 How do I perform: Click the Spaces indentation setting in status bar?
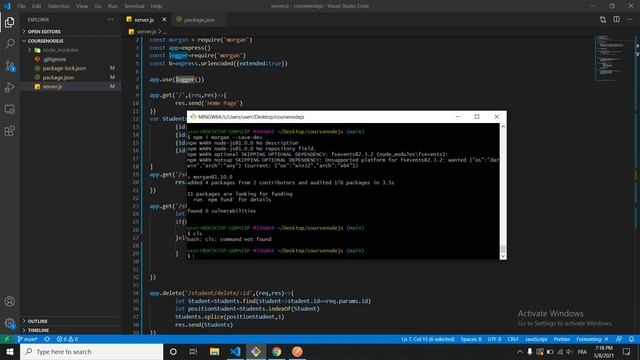pyautogui.click(x=471, y=339)
